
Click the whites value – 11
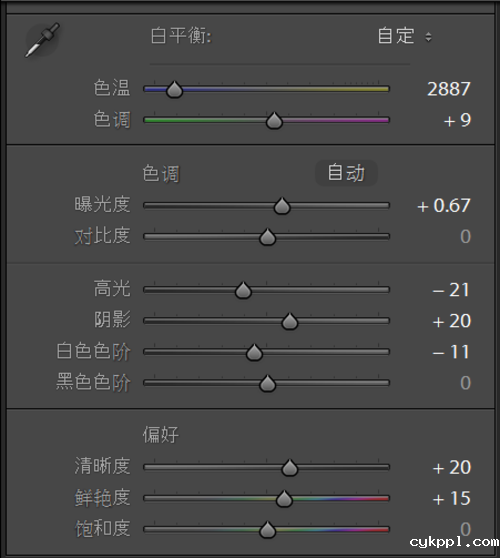(x=451, y=352)
